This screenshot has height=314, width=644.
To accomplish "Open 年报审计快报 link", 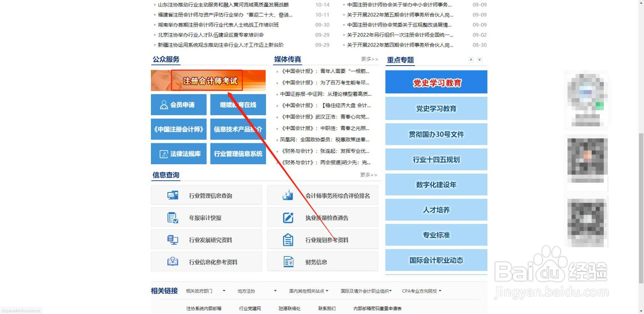I will [x=205, y=218].
